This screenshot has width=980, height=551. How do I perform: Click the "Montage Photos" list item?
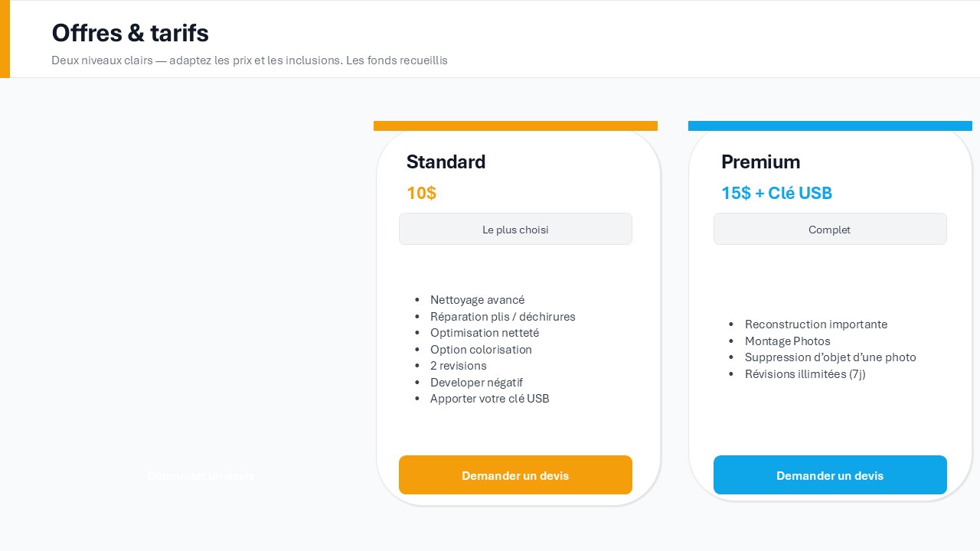click(x=787, y=341)
